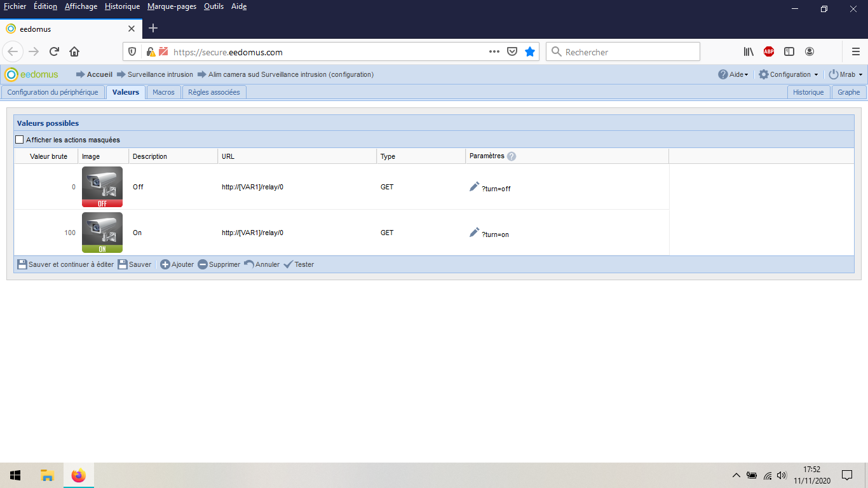Select the Valeurs tab
868x488 pixels.
(126, 92)
